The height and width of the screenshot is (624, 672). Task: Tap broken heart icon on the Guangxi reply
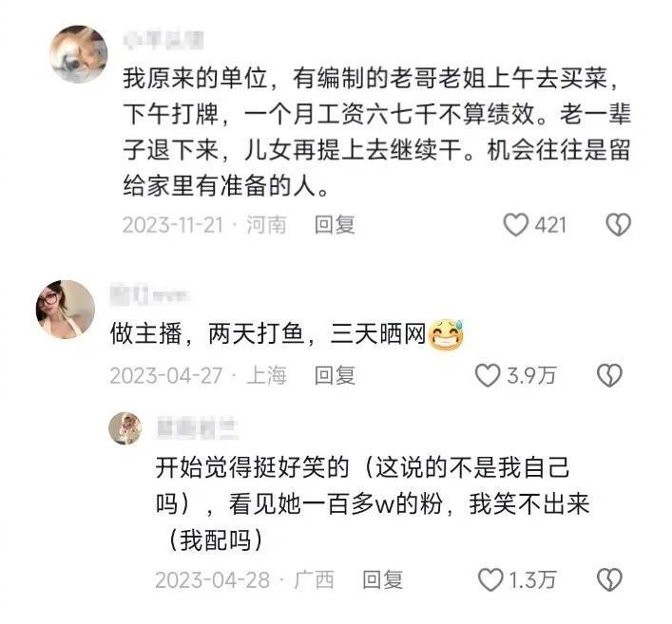(610, 580)
